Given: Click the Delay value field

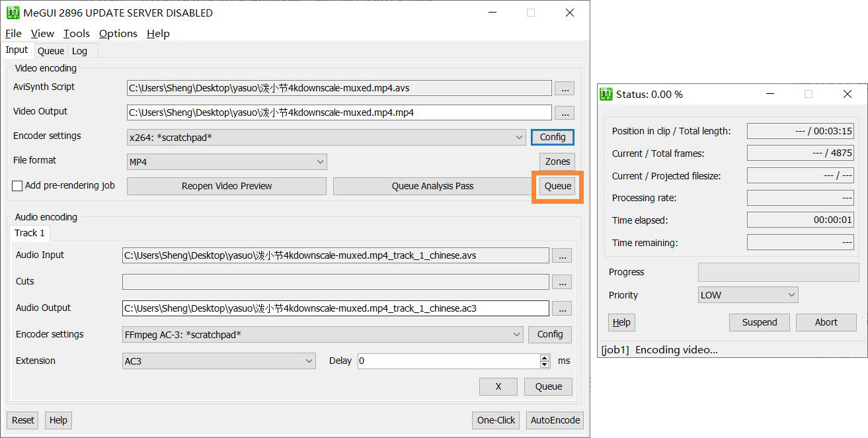Looking at the screenshot, I should [x=449, y=361].
